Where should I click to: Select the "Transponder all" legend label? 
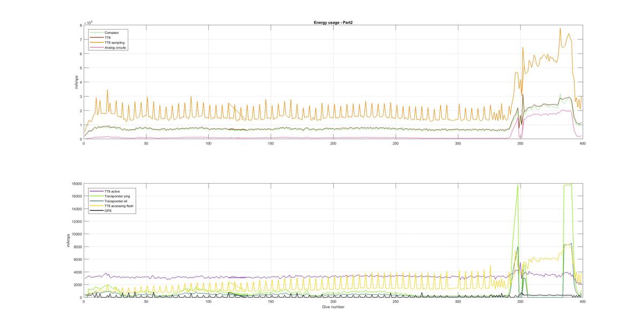(115, 201)
